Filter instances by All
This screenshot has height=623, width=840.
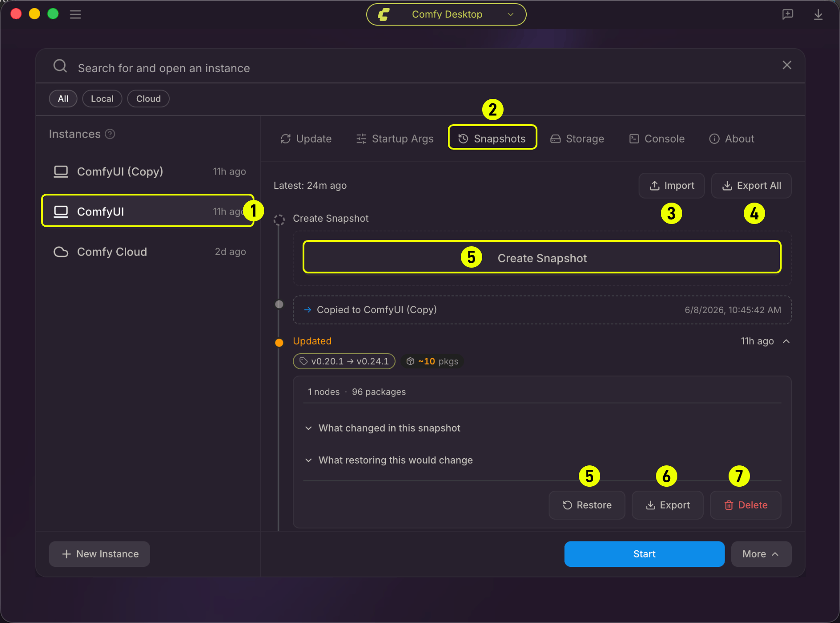tap(63, 99)
